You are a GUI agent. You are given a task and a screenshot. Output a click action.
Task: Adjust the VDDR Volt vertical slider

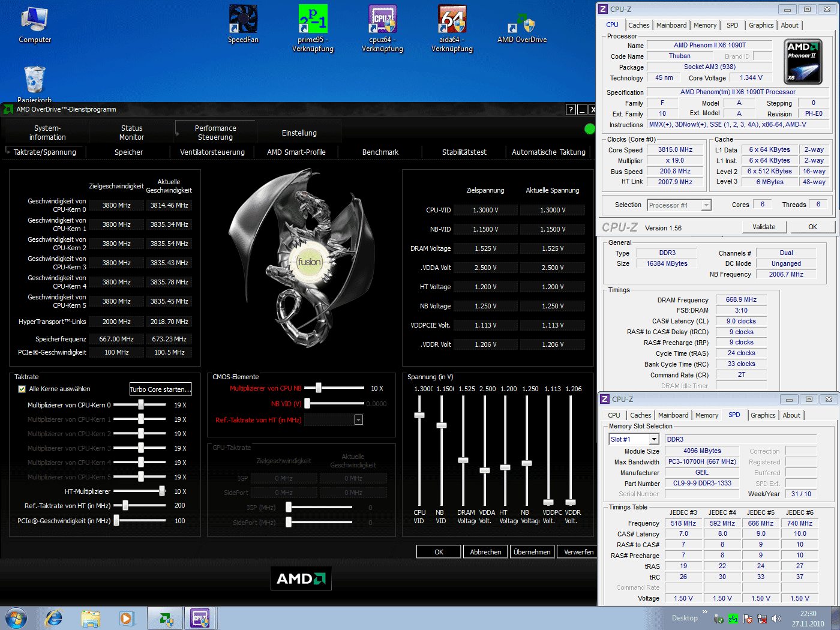[571, 502]
